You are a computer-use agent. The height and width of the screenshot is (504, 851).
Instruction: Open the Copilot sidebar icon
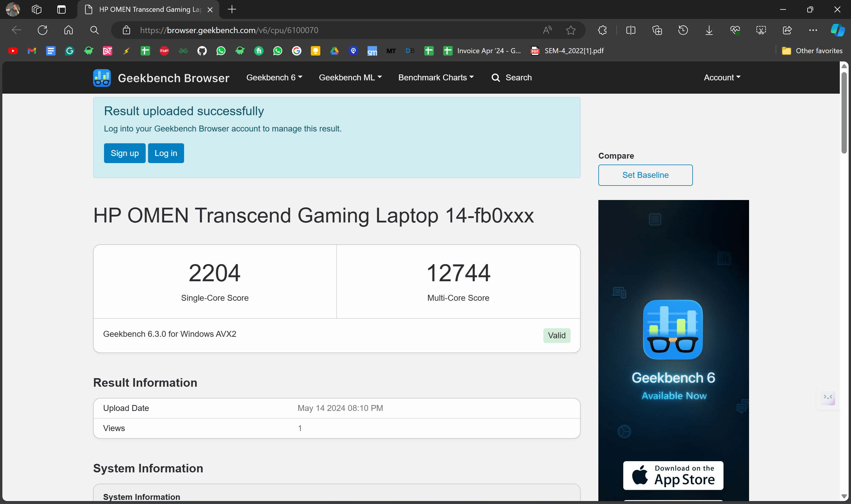pyautogui.click(x=837, y=30)
